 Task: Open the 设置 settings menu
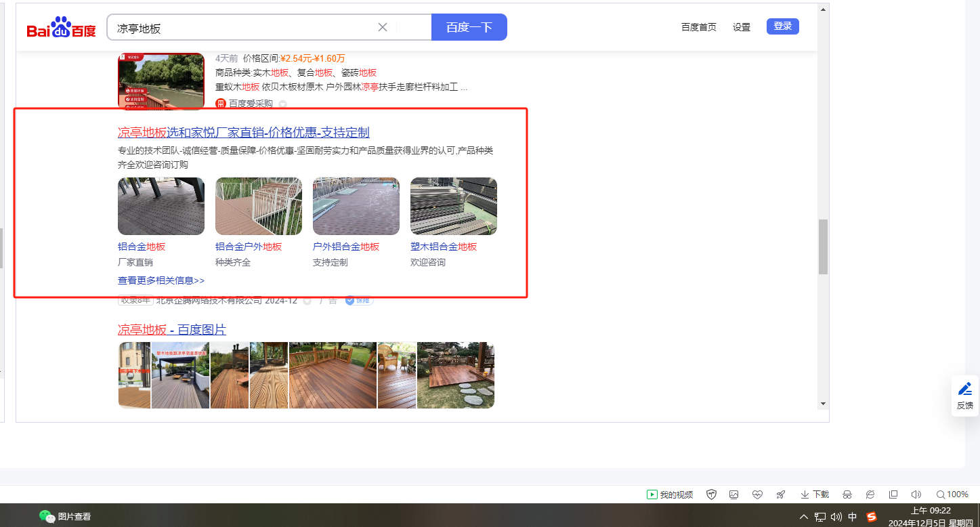742,27
